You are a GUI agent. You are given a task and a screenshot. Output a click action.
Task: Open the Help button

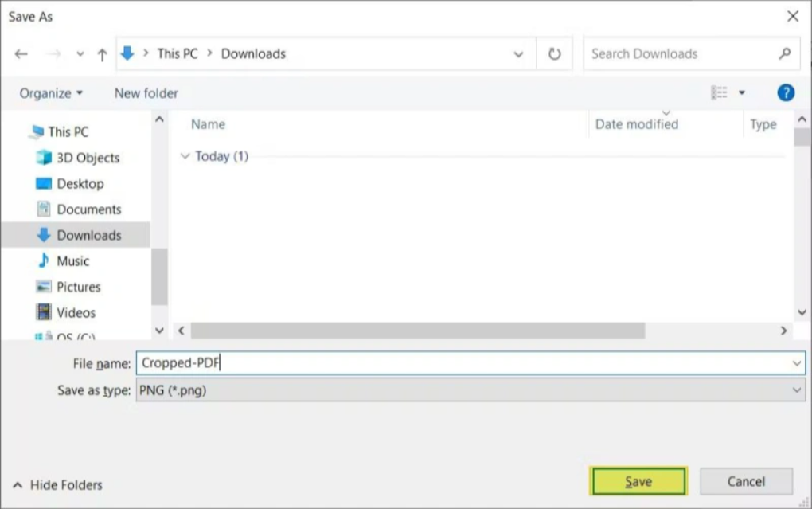(x=786, y=92)
